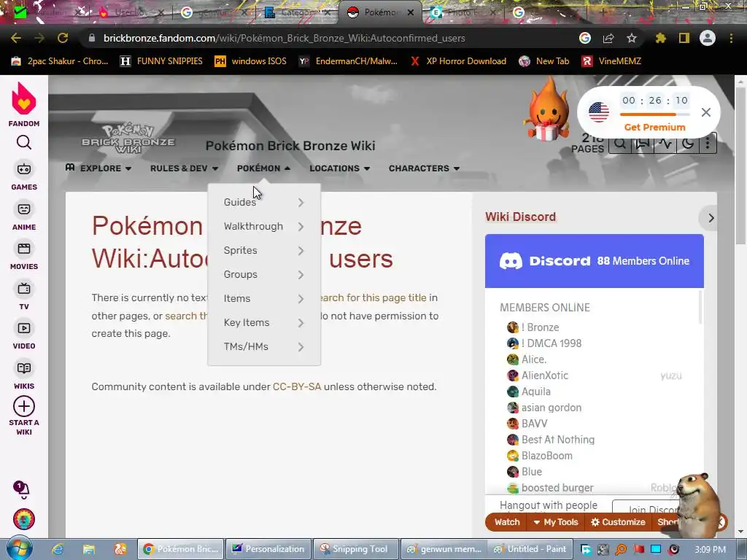Go back with the browser back arrow
747x560 pixels.
click(x=16, y=38)
